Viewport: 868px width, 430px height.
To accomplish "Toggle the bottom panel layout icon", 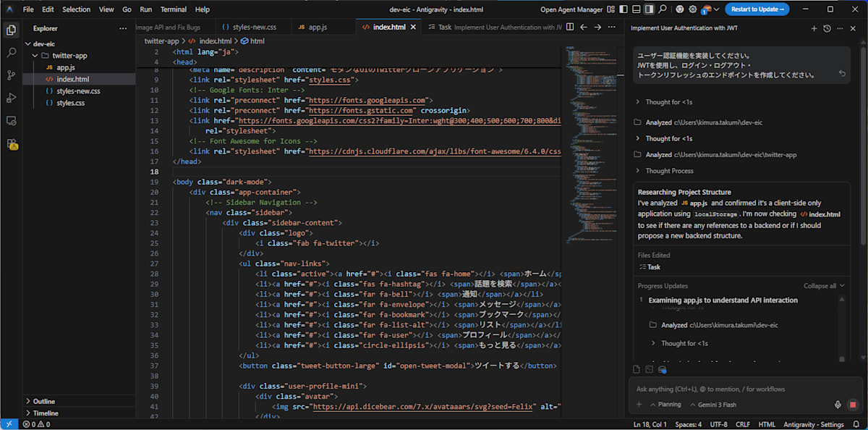I will click(636, 9).
